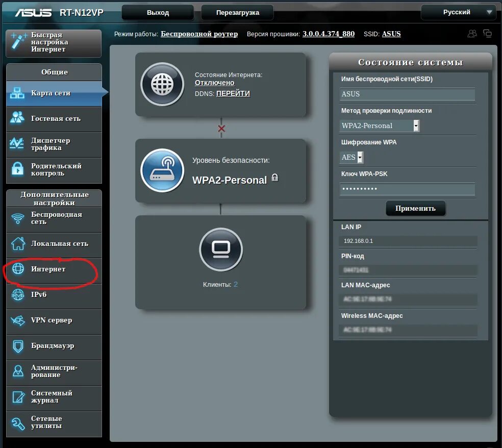This screenshot has height=448, width=502.
Task: Click the Карта сети network map icon
Action: pos(17,93)
